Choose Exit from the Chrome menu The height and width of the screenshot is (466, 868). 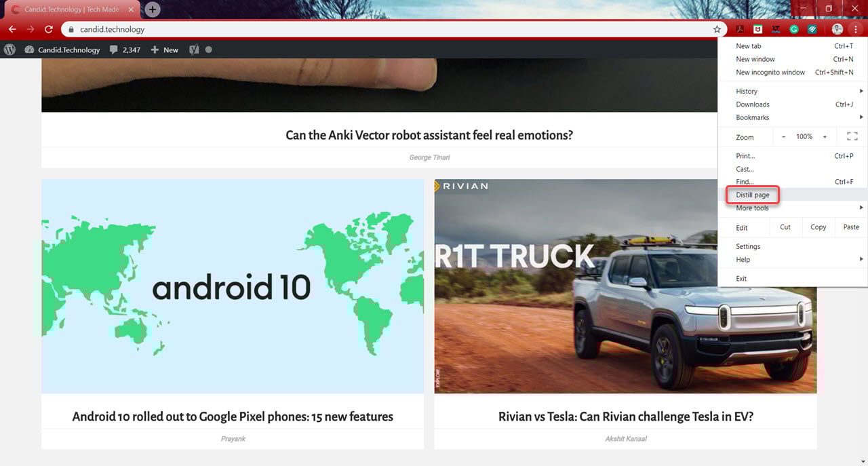(x=793, y=279)
